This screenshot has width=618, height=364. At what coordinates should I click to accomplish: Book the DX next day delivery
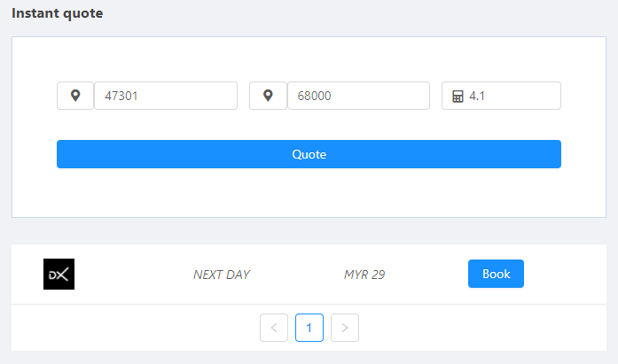coord(496,274)
